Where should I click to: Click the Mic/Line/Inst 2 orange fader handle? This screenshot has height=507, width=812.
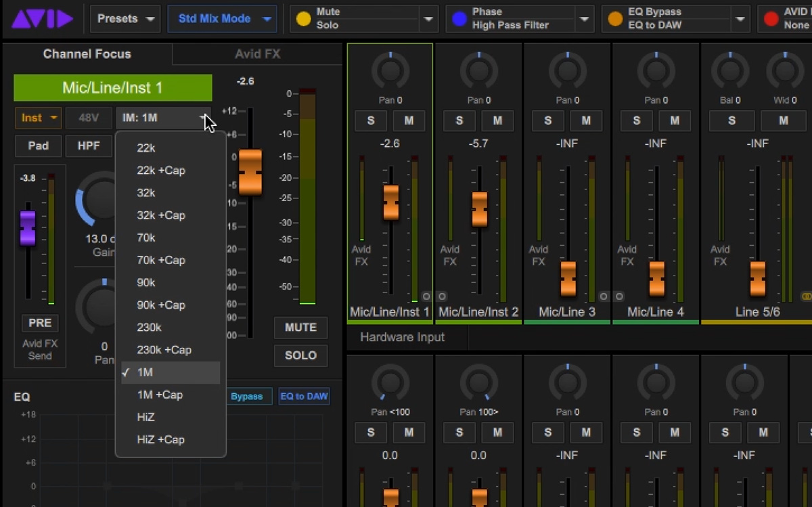(479, 209)
